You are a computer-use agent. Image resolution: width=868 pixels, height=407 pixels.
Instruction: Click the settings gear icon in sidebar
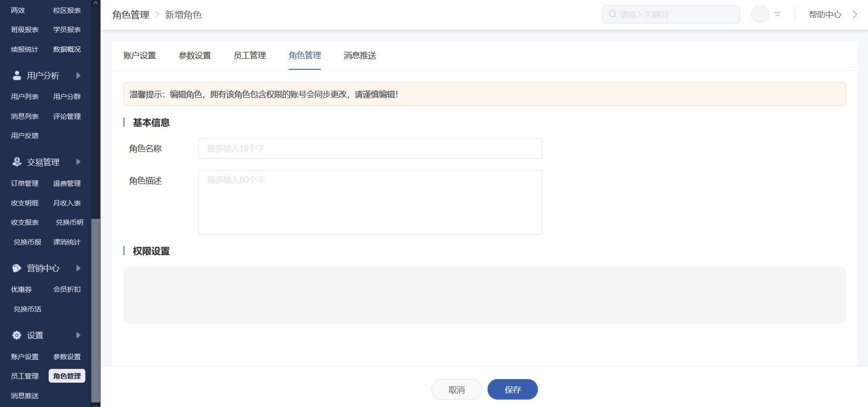pos(17,335)
